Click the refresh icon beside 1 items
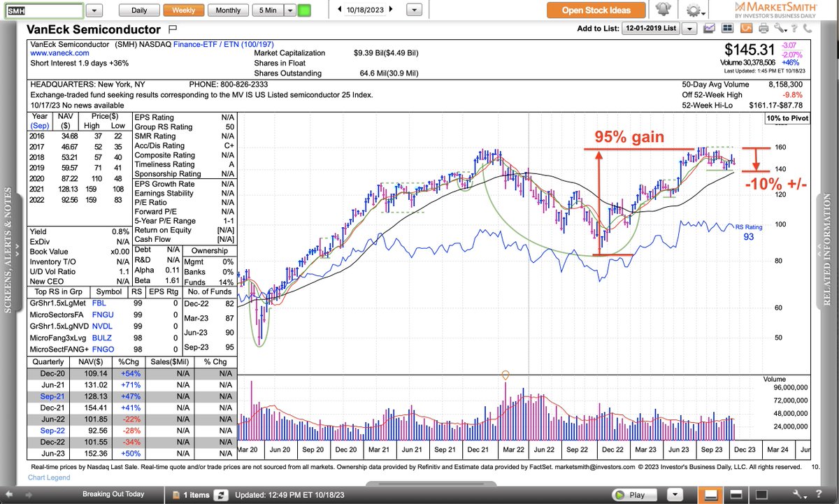This screenshot has width=839, height=504. coord(221,494)
